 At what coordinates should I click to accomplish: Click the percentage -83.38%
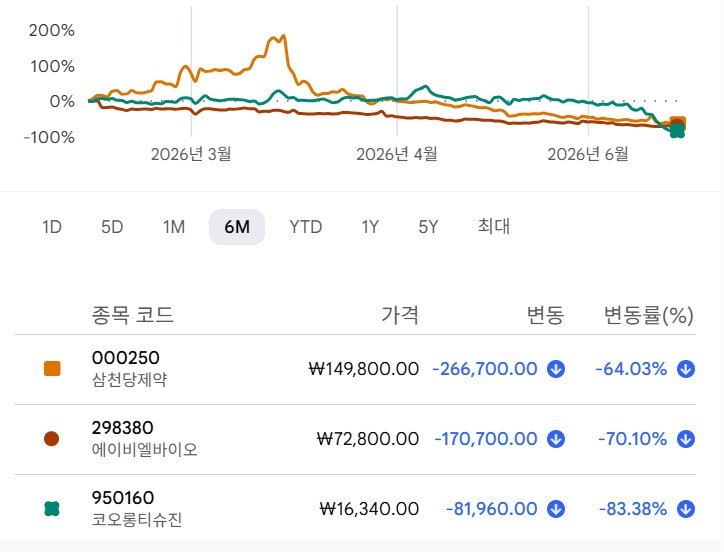coord(633,509)
